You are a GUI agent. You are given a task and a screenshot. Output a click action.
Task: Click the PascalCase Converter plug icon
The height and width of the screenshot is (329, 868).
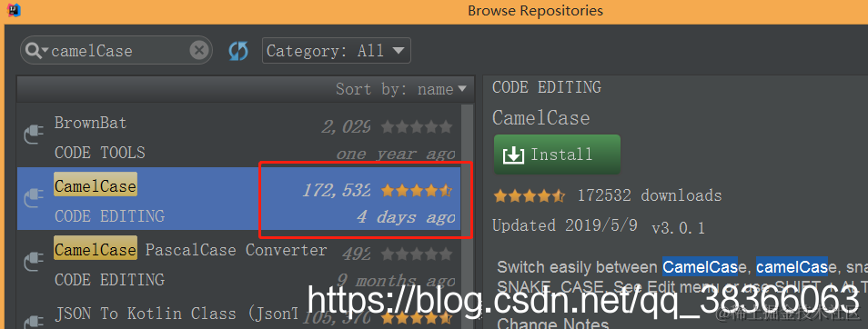click(34, 262)
